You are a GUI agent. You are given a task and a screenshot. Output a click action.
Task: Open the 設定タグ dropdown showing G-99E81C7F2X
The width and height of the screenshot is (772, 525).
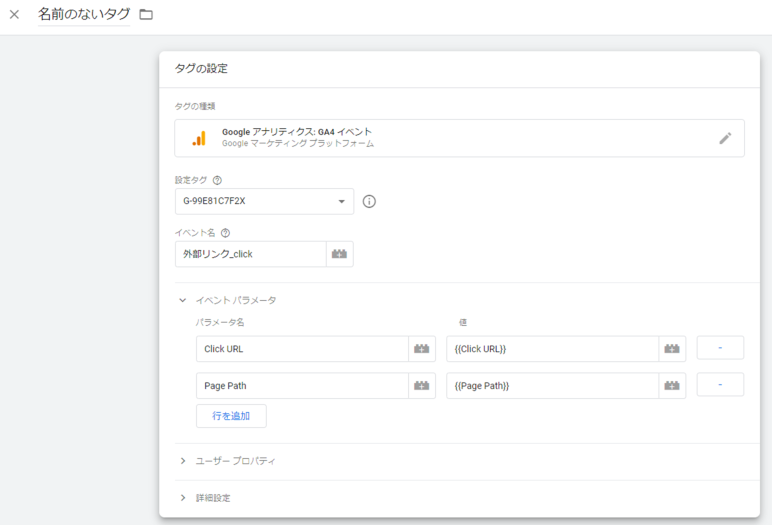[264, 201]
